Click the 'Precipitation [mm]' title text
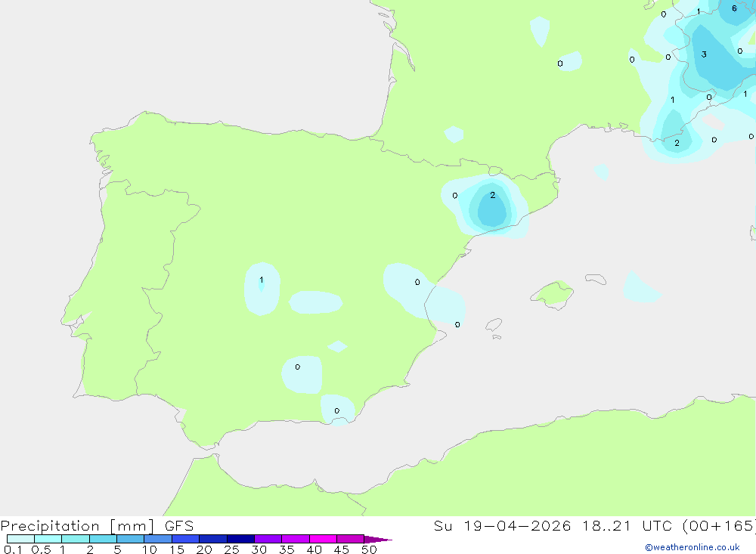 pyautogui.click(x=78, y=526)
